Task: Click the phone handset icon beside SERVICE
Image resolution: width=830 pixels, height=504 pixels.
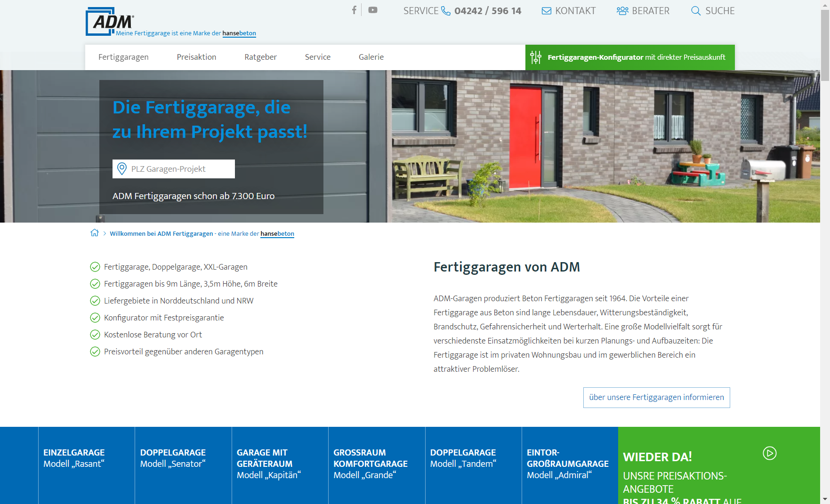Action: 446,11
